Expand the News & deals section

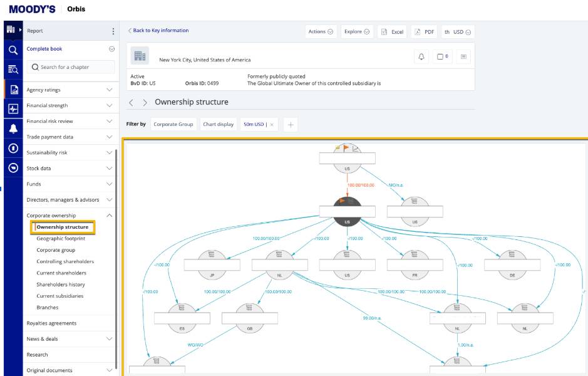pyautogui.click(x=110, y=339)
